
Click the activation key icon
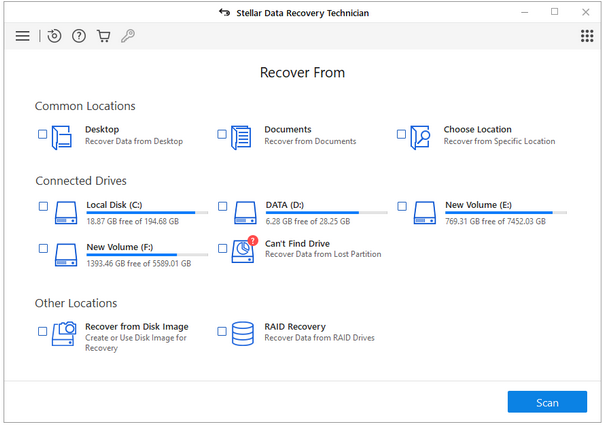tap(128, 36)
